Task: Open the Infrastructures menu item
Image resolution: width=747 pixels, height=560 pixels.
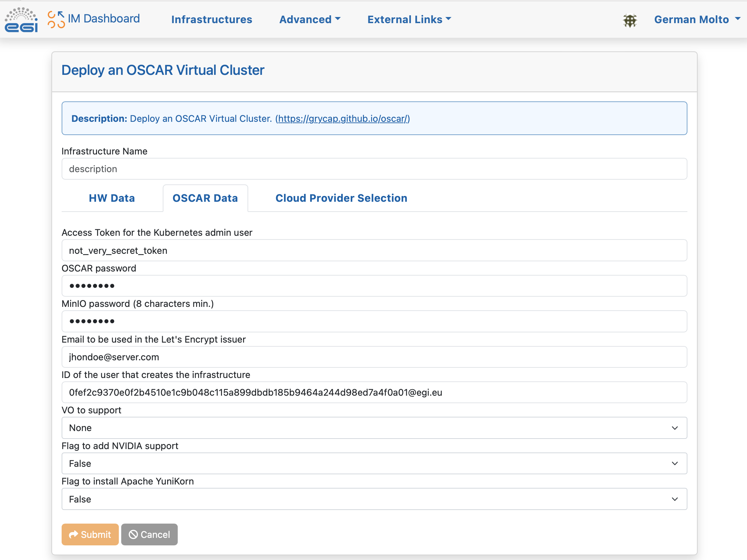Action: (211, 19)
